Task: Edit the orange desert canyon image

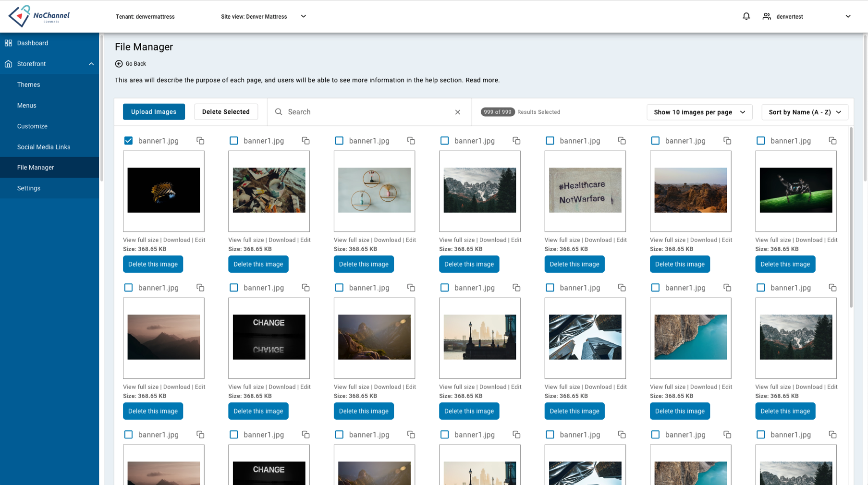Action: (x=727, y=240)
